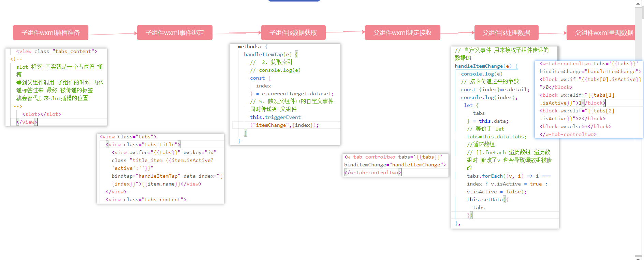
Task: Click the handleItemTap(e) line
Action: click(270, 54)
